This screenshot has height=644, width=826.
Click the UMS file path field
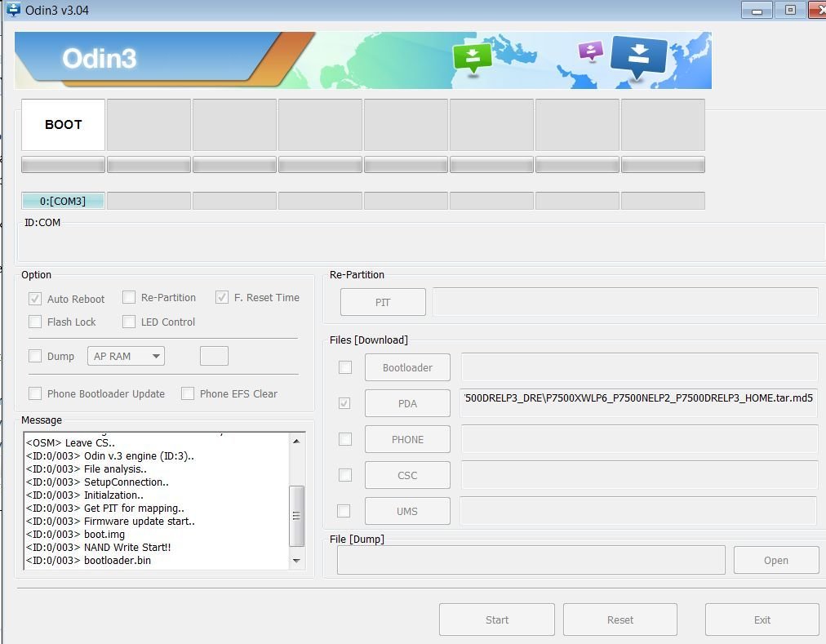(638, 511)
